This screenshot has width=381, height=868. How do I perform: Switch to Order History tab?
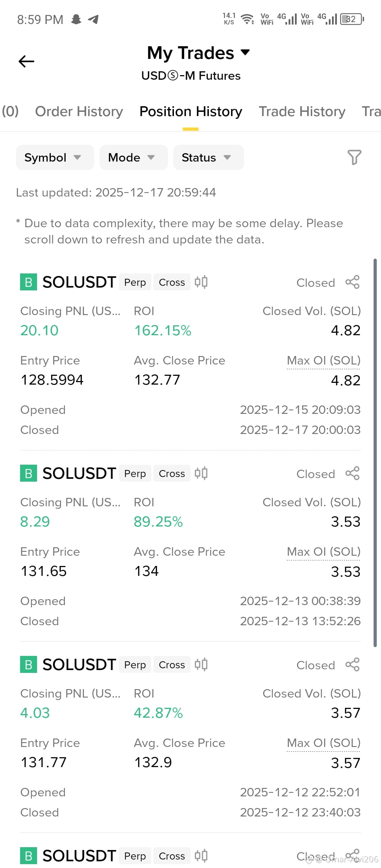coord(79,111)
